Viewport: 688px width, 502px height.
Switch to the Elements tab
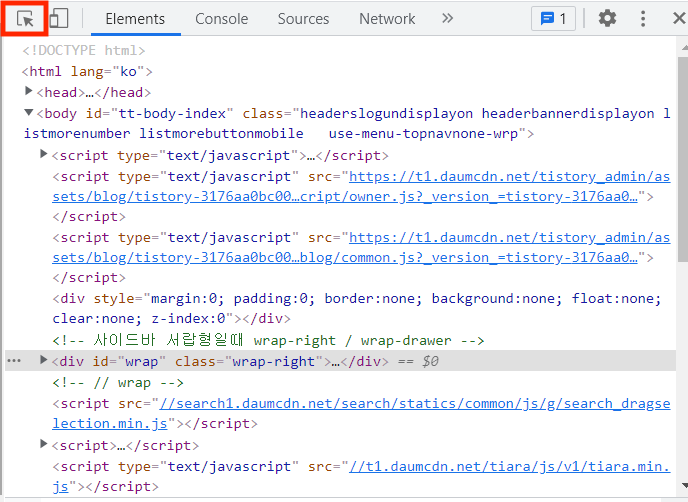(x=135, y=19)
